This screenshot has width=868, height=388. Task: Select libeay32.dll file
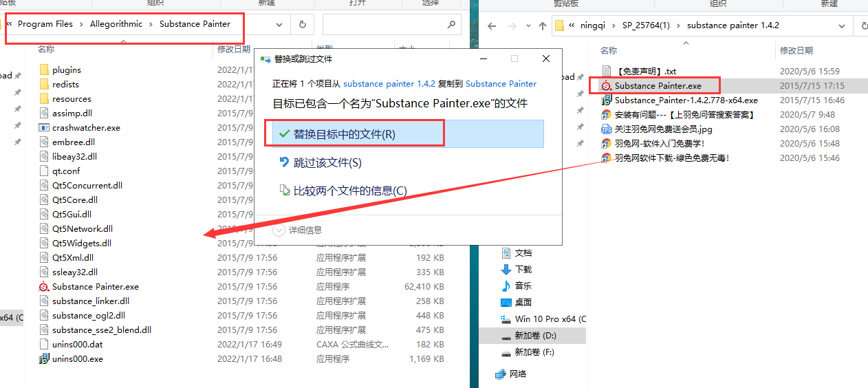[74, 156]
